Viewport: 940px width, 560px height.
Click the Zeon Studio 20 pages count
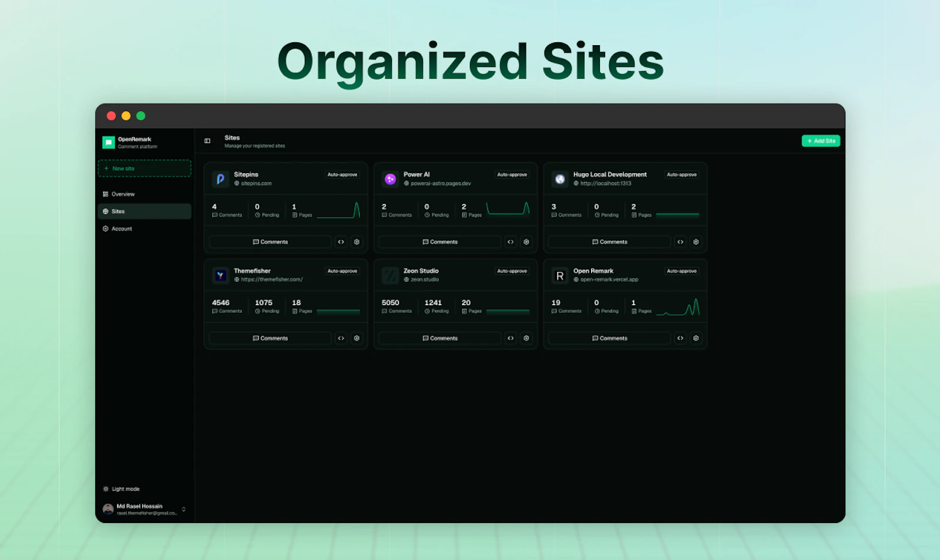466,303
